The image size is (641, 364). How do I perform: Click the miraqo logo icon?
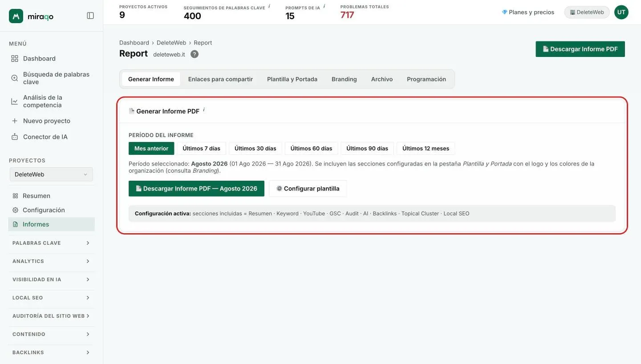pyautogui.click(x=16, y=16)
